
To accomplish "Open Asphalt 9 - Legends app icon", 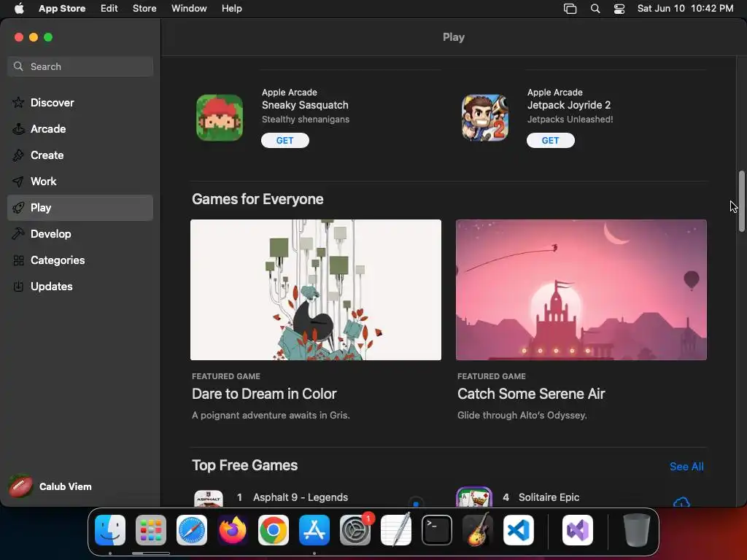I will coord(209,498).
